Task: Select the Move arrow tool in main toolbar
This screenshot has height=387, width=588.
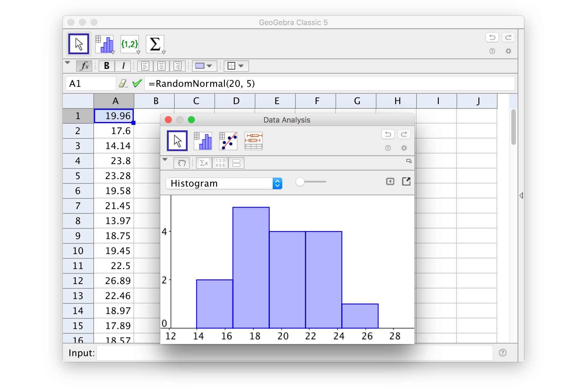Action: click(78, 44)
